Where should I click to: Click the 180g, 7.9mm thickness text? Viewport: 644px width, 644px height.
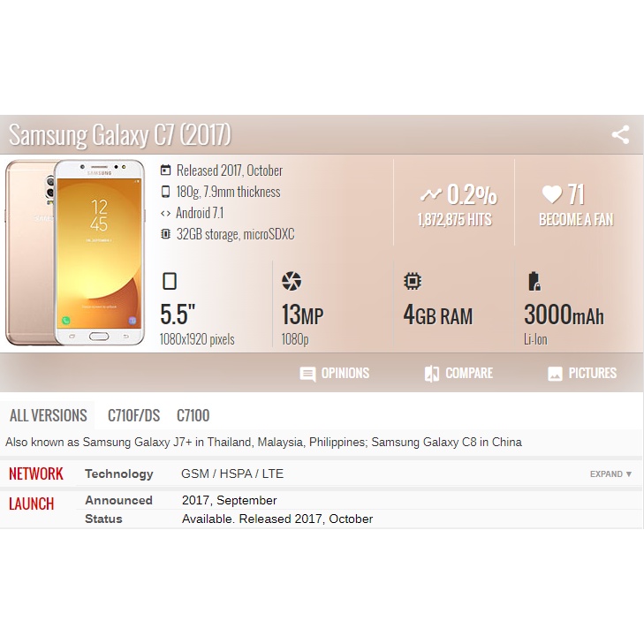pos(228,192)
